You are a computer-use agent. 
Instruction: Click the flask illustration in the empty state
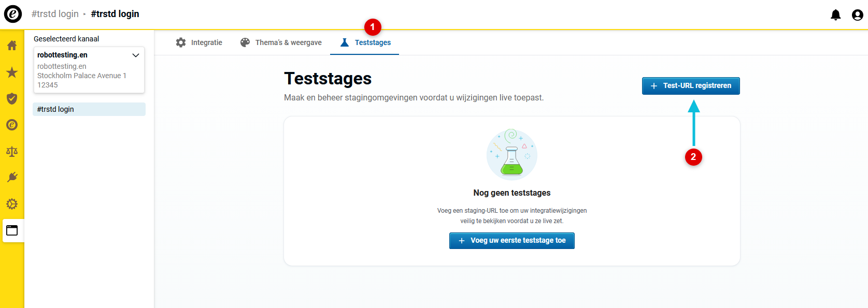512,154
